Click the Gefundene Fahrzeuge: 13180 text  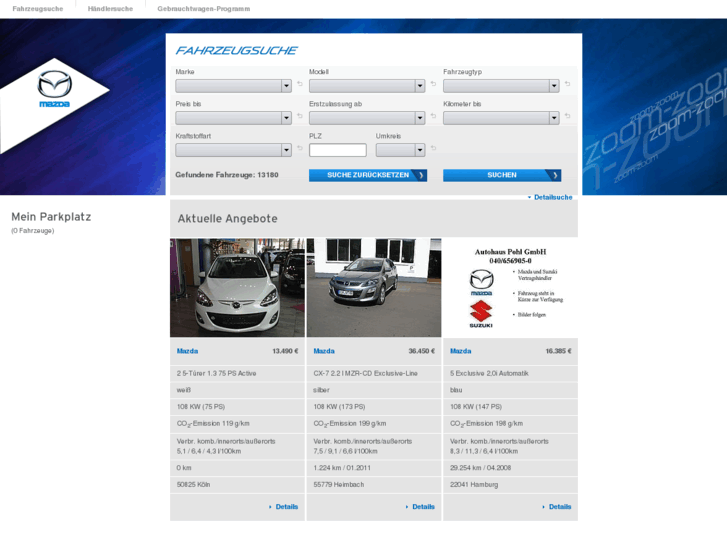pyautogui.click(x=227, y=175)
